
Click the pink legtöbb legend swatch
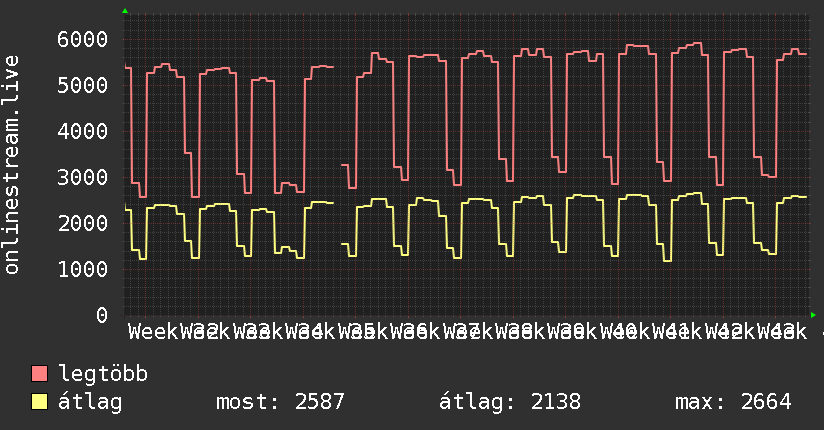click(x=39, y=374)
